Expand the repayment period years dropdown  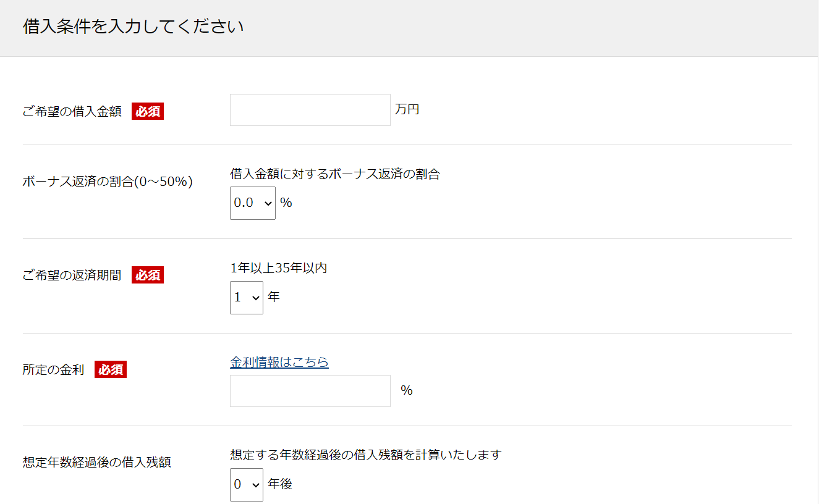[246, 298]
